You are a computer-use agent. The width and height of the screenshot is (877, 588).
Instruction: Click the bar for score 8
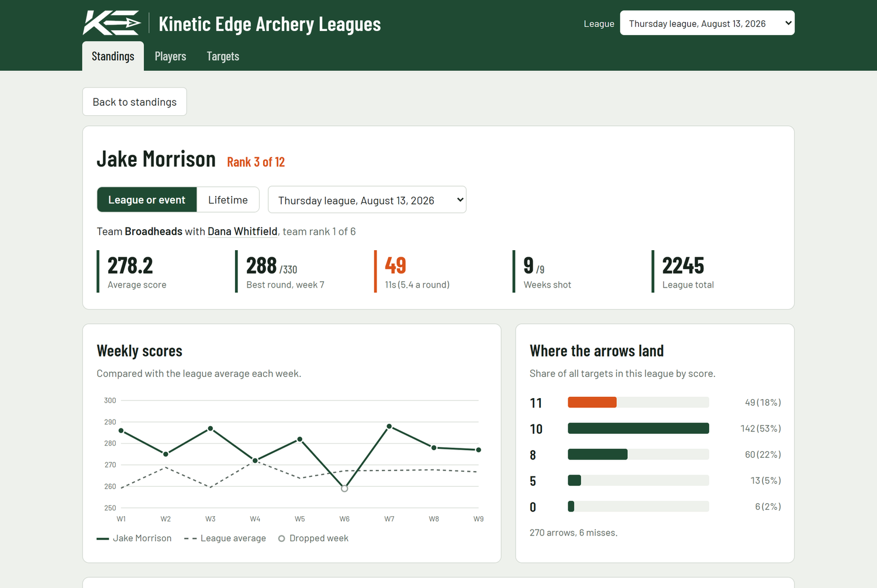click(x=598, y=454)
